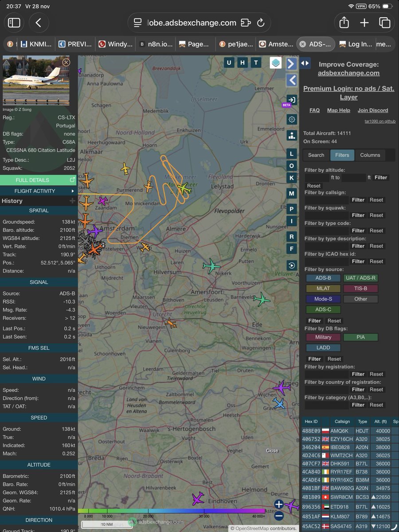This screenshot has height=532, width=399.
Task: Open the replay history clock icon
Action: click(x=291, y=265)
